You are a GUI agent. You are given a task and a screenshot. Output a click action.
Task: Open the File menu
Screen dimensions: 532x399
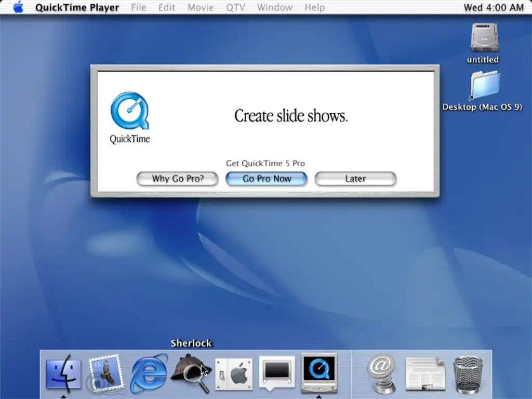click(x=138, y=7)
